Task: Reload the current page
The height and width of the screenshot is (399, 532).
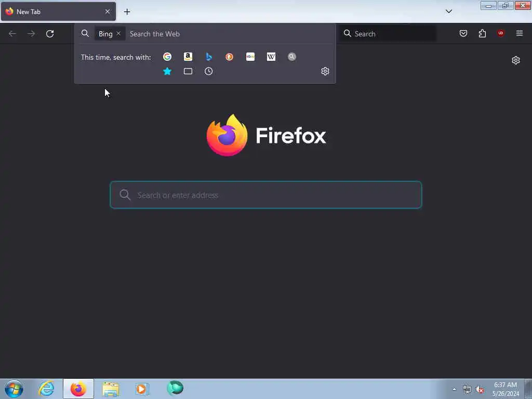Action: click(50, 34)
